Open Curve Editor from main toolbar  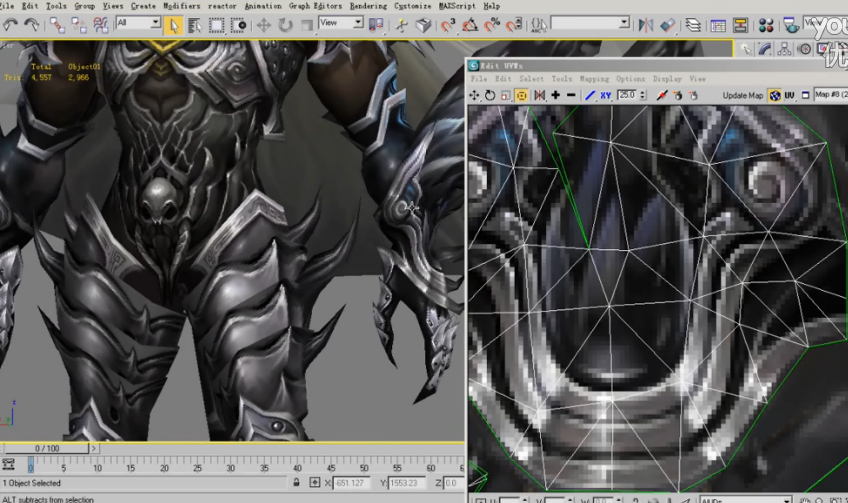[718, 25]
